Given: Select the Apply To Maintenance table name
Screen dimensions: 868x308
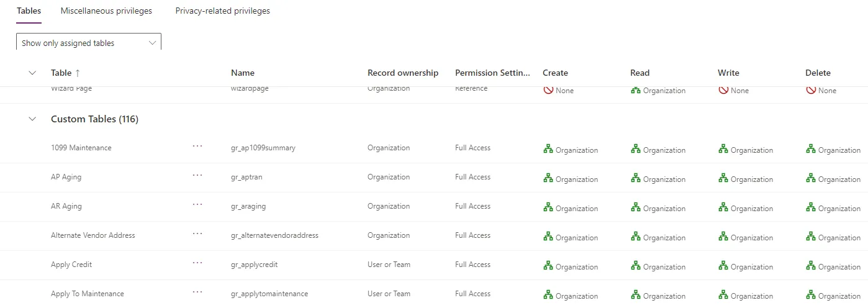Looking at the screenshot, I should (x=88, y=294).
